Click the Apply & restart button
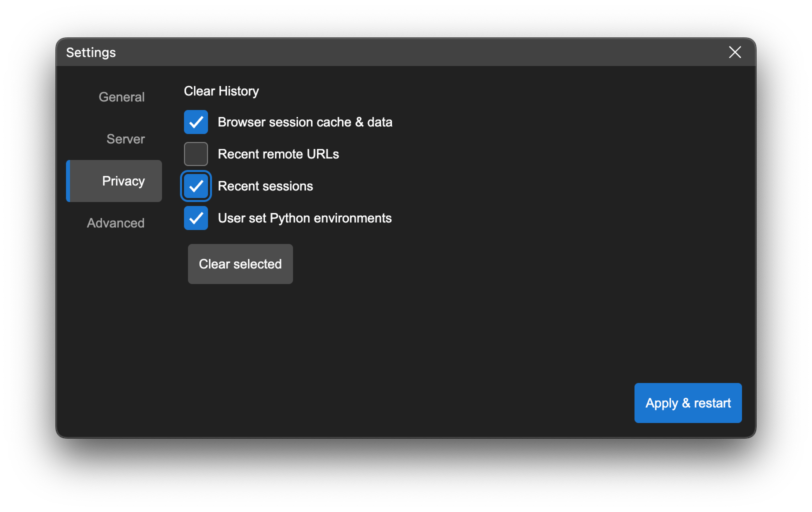 (687, 403)
